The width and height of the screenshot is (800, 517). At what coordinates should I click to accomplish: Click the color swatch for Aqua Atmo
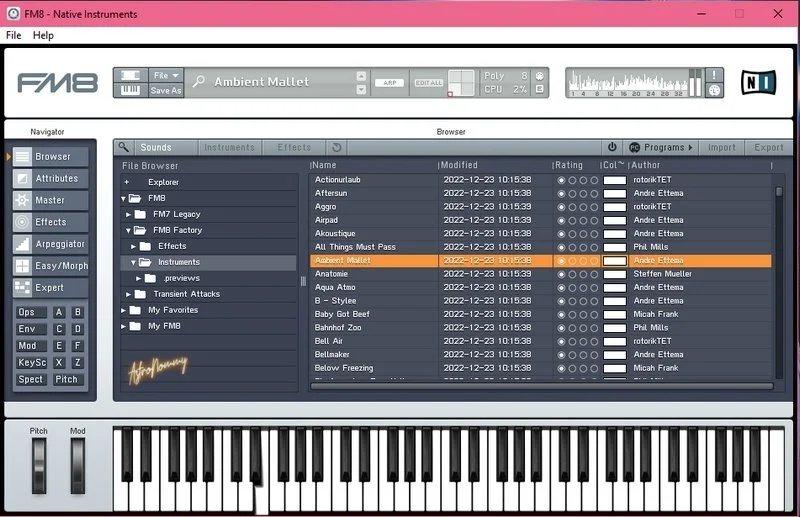(x=615, y=288)
